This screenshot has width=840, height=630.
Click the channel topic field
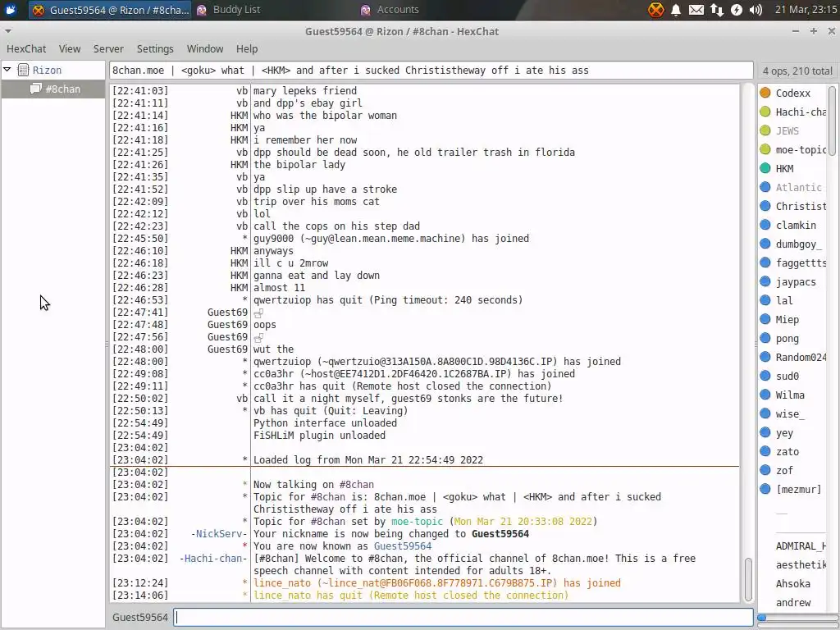click(431, 71)
